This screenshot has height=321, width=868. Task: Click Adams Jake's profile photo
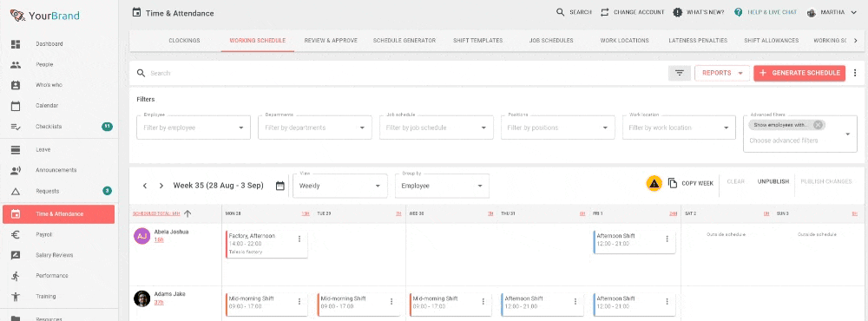tap(141, 298)
